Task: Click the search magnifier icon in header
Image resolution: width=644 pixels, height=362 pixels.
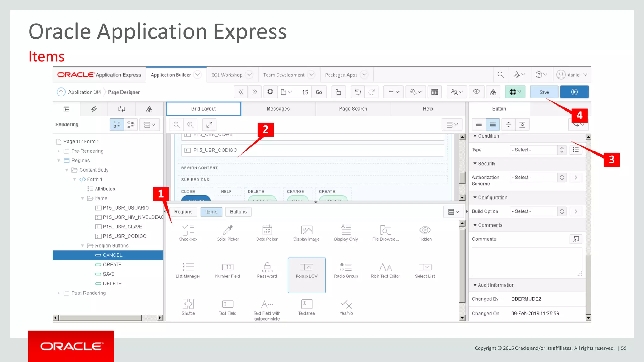Action: [501, 75]
